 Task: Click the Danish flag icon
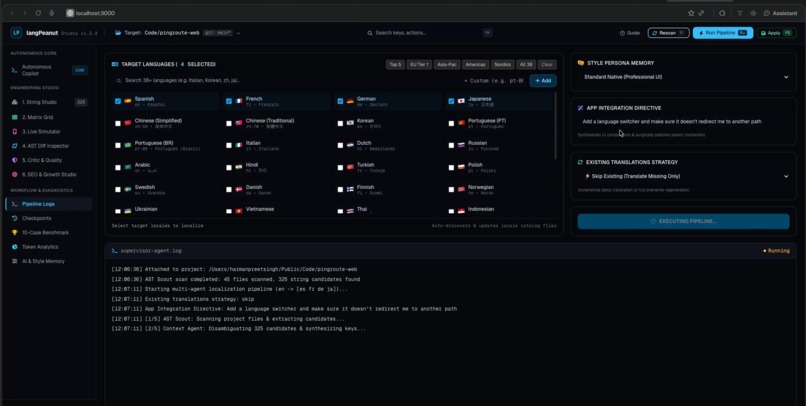[239, 190]
